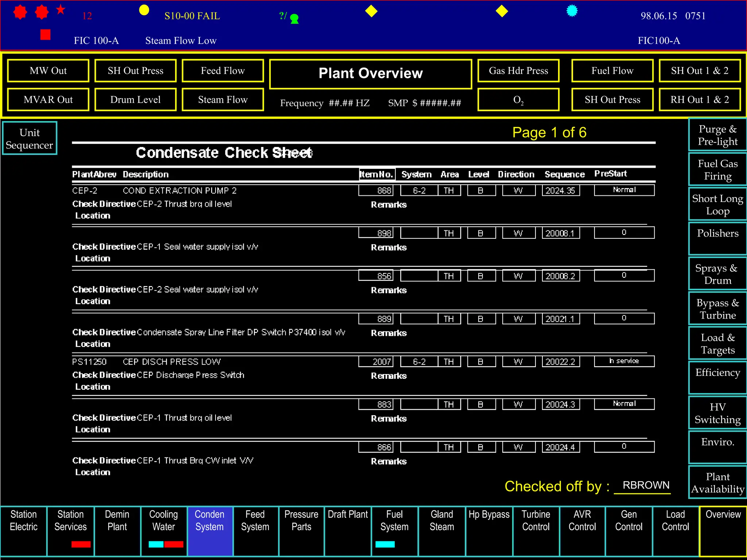Click the PreStart field for item 868
The width and height of the screenshot is (747, 560).
[x=624, y=190]
